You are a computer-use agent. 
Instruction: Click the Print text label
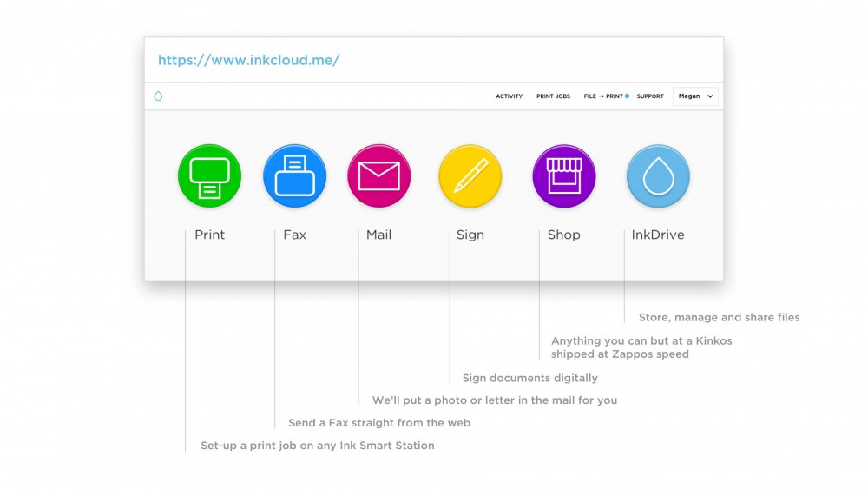click(209, 235)
